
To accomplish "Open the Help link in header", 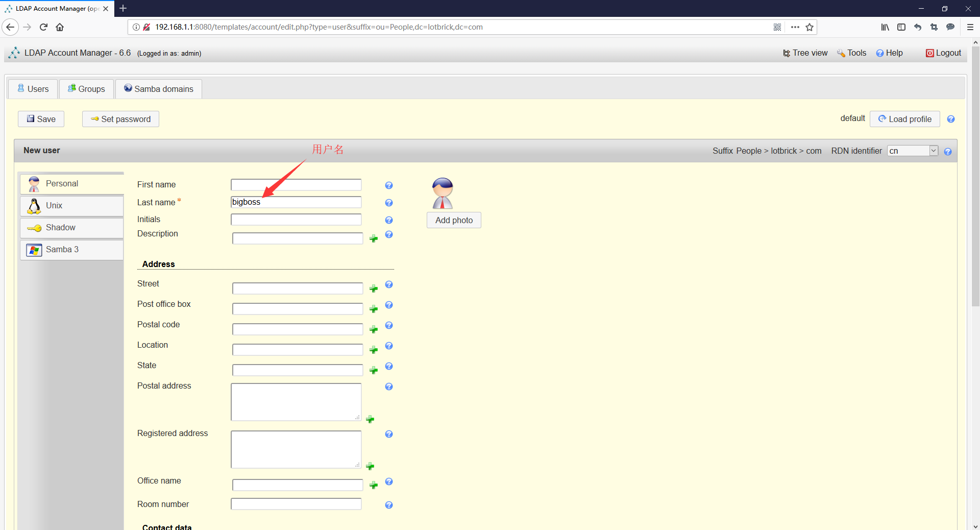I will pos(890,53).
